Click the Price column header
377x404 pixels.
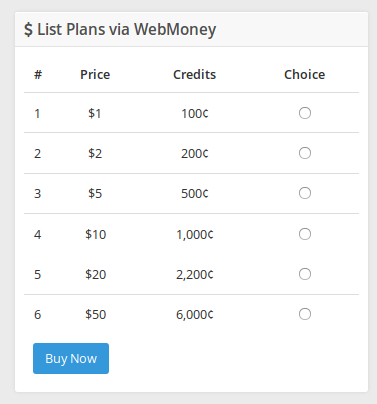point(95,74)
